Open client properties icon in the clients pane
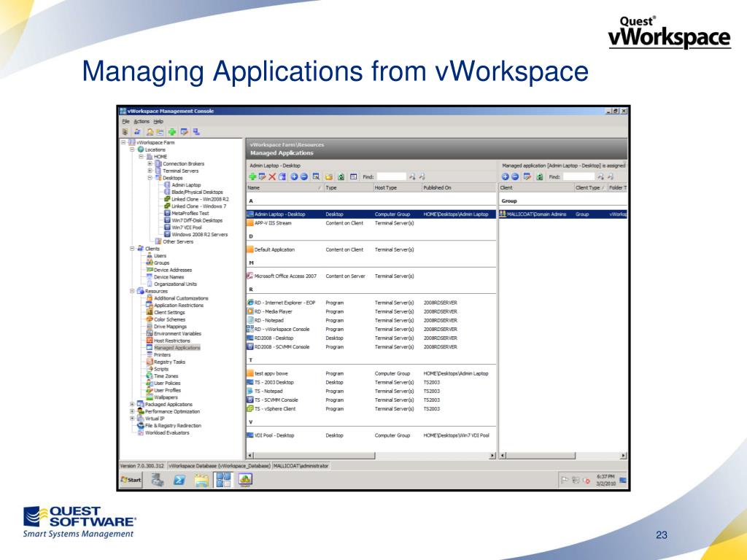Image resolution: width=747 pixels, height=560 pixels. point(527,176)
